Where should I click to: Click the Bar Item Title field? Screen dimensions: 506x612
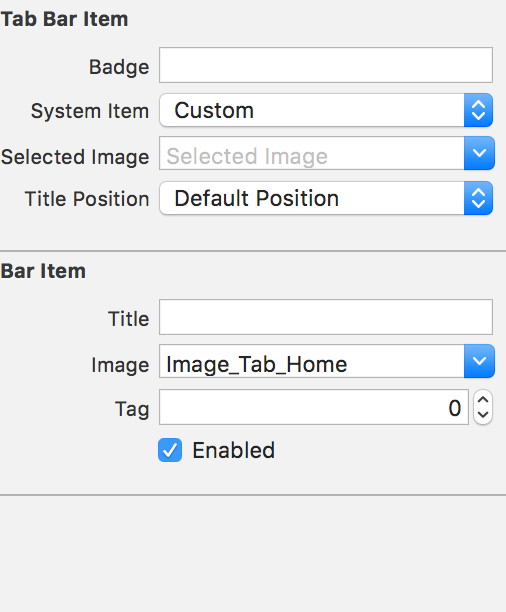(x=326, y=317)
